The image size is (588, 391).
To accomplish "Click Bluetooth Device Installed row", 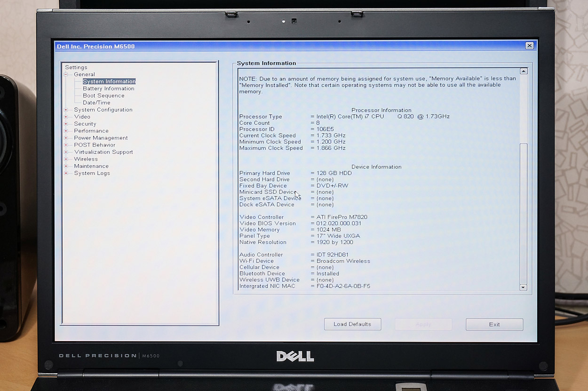I will (x=289, y=273).
